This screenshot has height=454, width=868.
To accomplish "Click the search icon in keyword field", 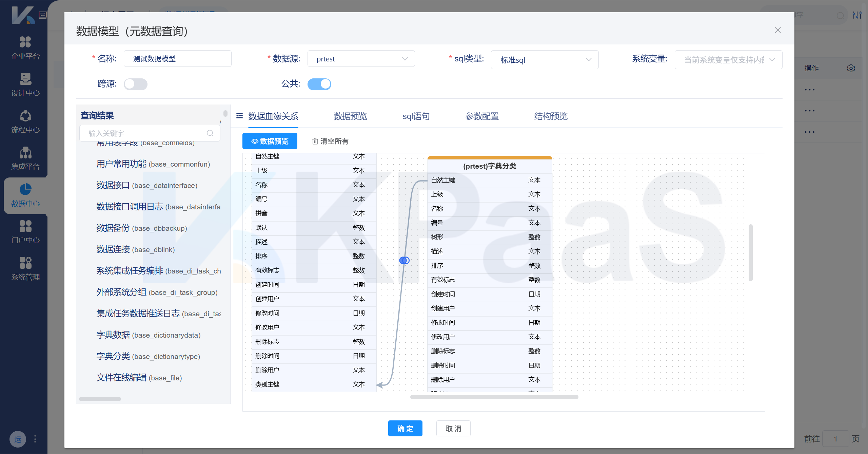I will pyautogui.click(x=210, y=133).
